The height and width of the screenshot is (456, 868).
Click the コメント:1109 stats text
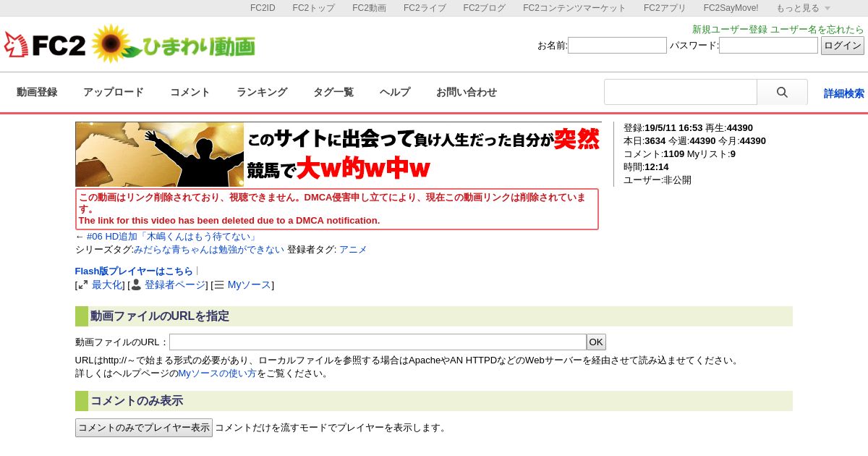pos(654,154)
